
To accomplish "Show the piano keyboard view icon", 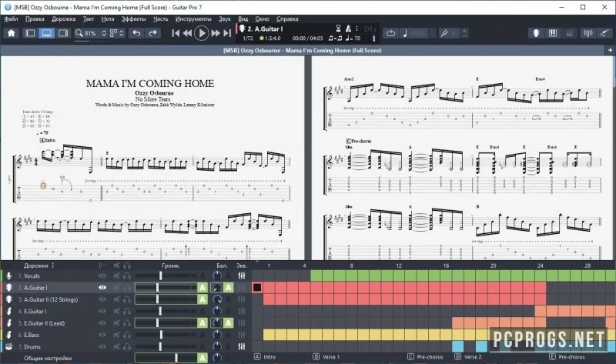I will pyautogui.click(x=553, y=33).
